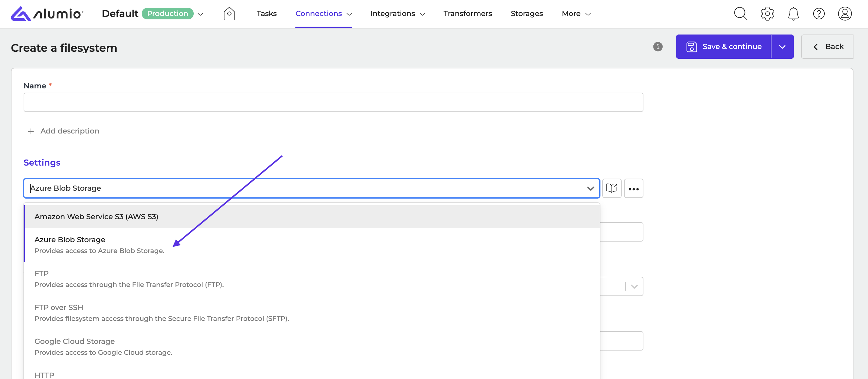The height and width of the screenshot is (379, 868).
Task: Open the notifications bell icon
Action: [793, 14]
